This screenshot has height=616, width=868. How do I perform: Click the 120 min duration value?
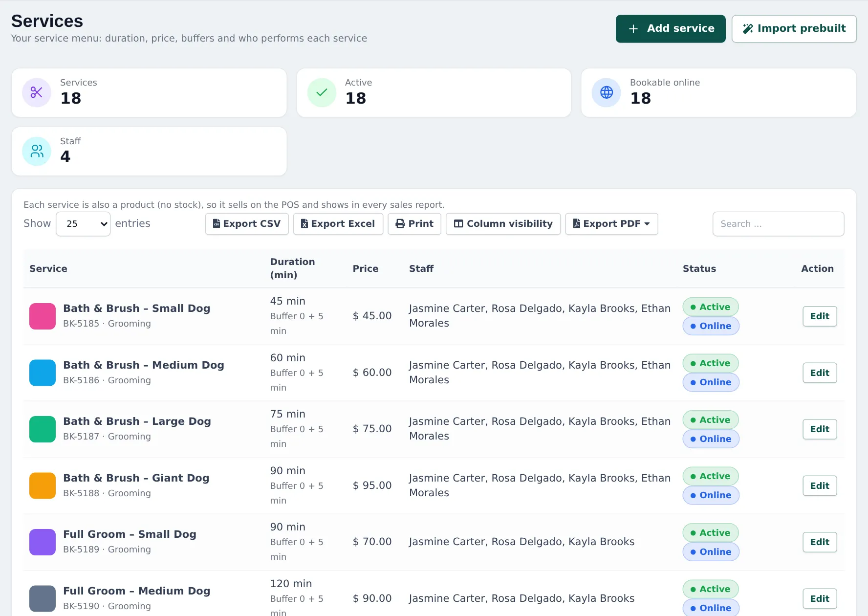coord(291,584)
